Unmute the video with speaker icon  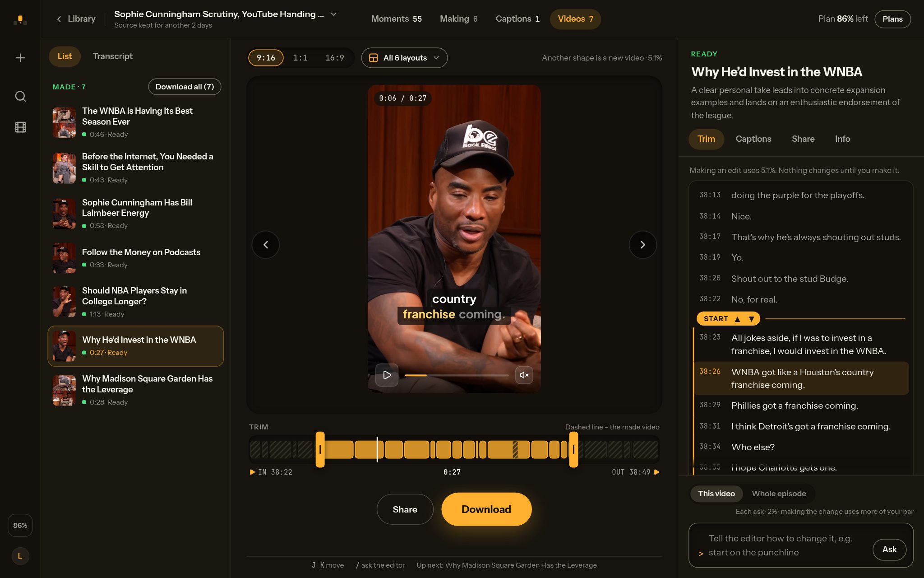524,375
